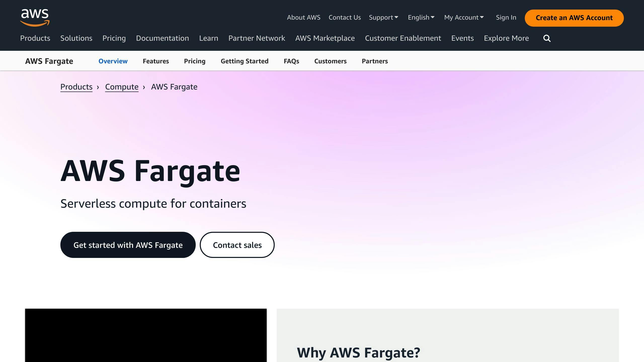This screenshot has height=362, width=644.
Task: Open the AWS Marketplace menu
Action: tap(325, 38)
